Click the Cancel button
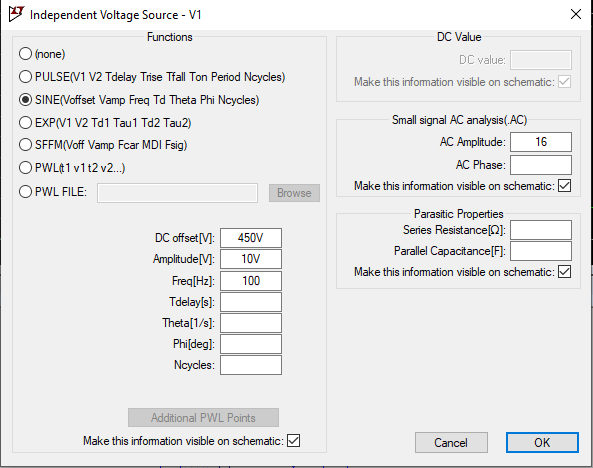593x468 pixels. [x=451, y=443]
